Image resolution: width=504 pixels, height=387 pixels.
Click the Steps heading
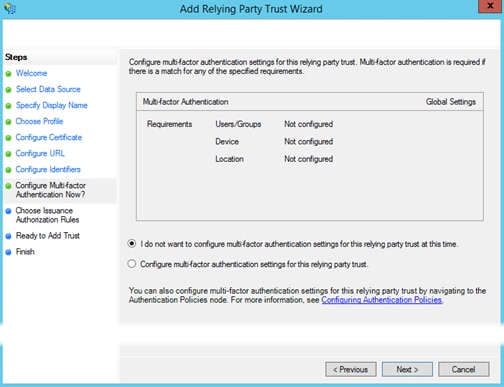click(16, 57)
